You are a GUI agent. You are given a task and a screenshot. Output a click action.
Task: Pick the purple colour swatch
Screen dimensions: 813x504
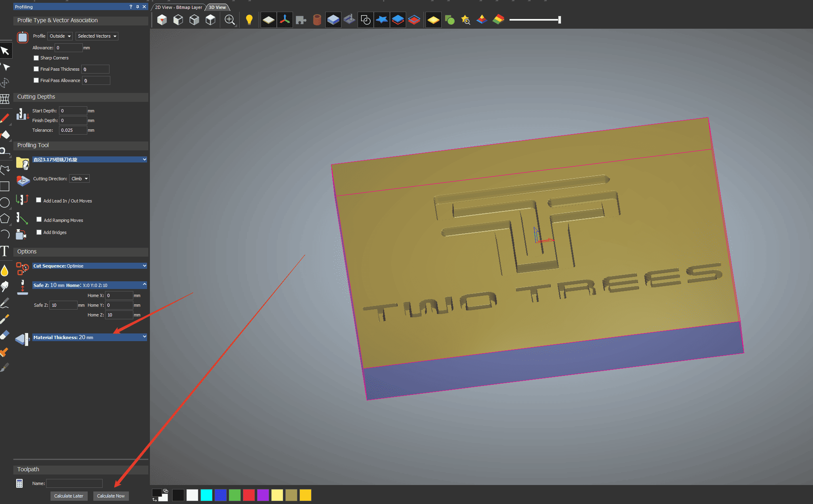[x=263, y=495]
